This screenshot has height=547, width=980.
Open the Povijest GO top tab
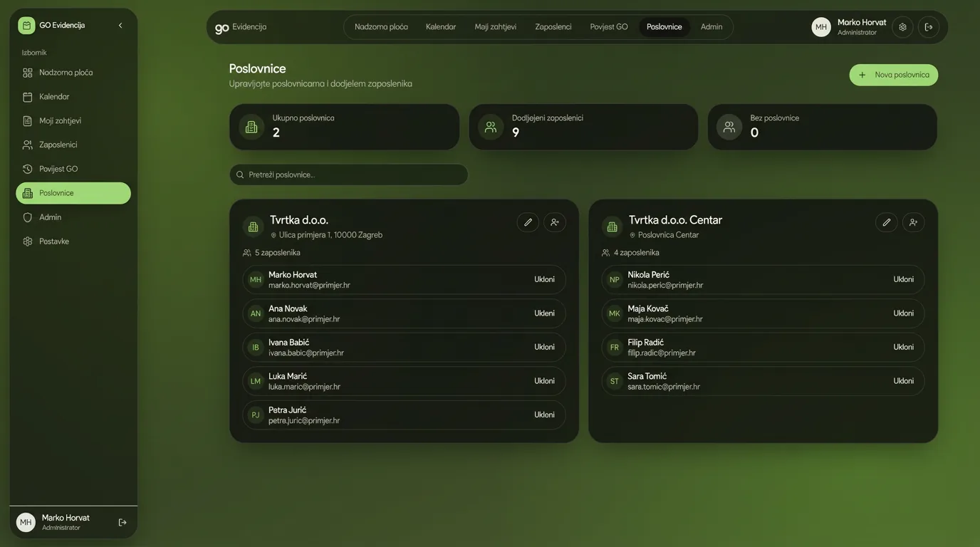click(x=609, y=27)
